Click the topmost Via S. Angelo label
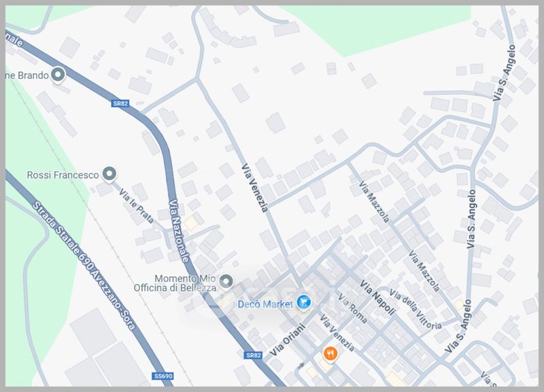Screen dimensions: 544x392 (505, 73)
